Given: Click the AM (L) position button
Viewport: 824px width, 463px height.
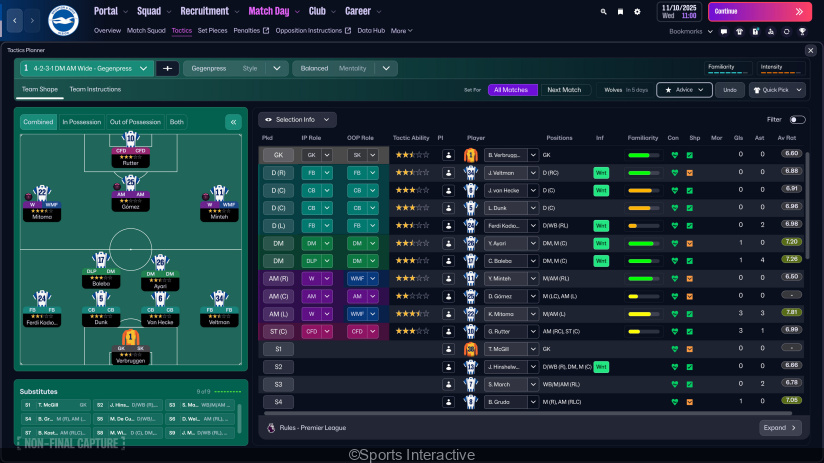Looking at the screenshot, I should click(x=278, y=314).
